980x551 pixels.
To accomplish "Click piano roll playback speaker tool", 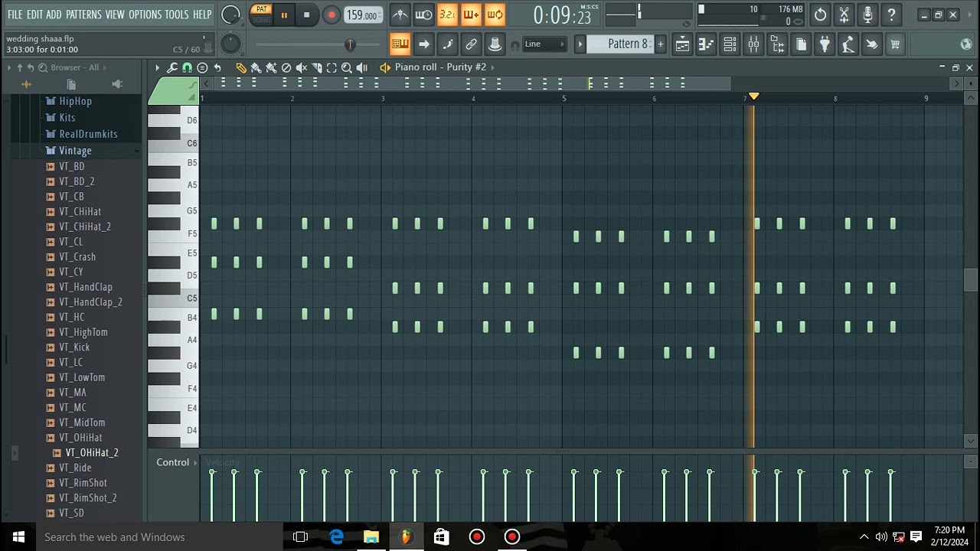I will pos(362,67).
